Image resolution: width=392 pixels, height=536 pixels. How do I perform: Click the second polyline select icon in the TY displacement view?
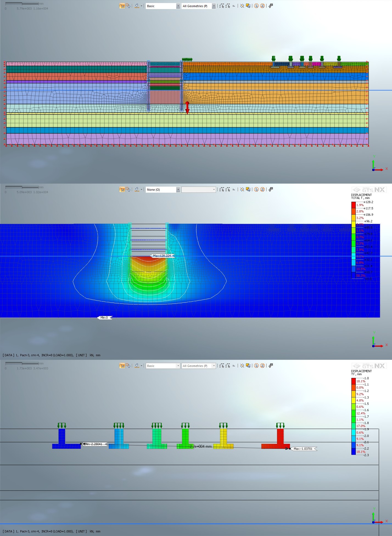(x=228, y=366)
